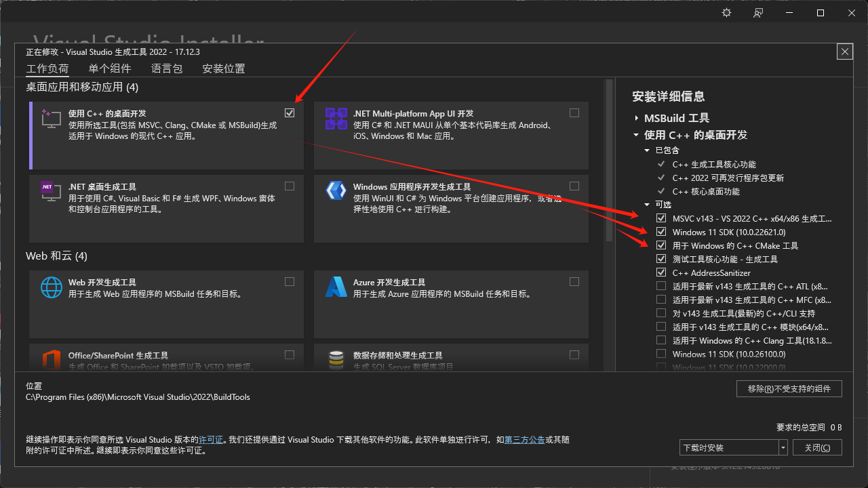Switch to the 安装位置 tab
868x488 pixels.
(224, 68)
